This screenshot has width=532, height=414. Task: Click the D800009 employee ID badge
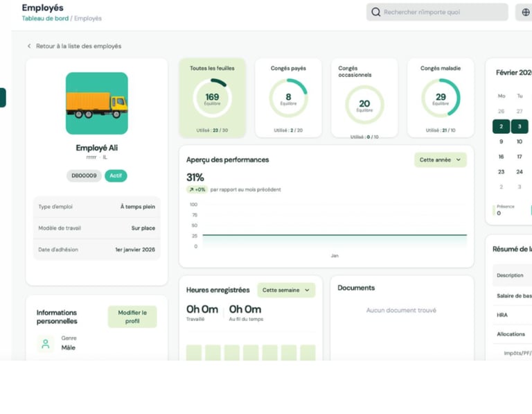[84, 175]
